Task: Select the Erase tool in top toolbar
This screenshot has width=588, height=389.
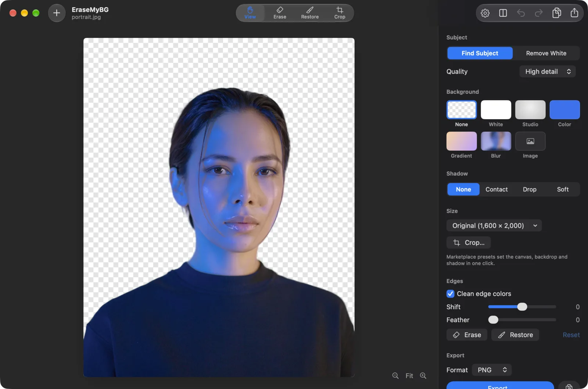Action: coord(280,13)
